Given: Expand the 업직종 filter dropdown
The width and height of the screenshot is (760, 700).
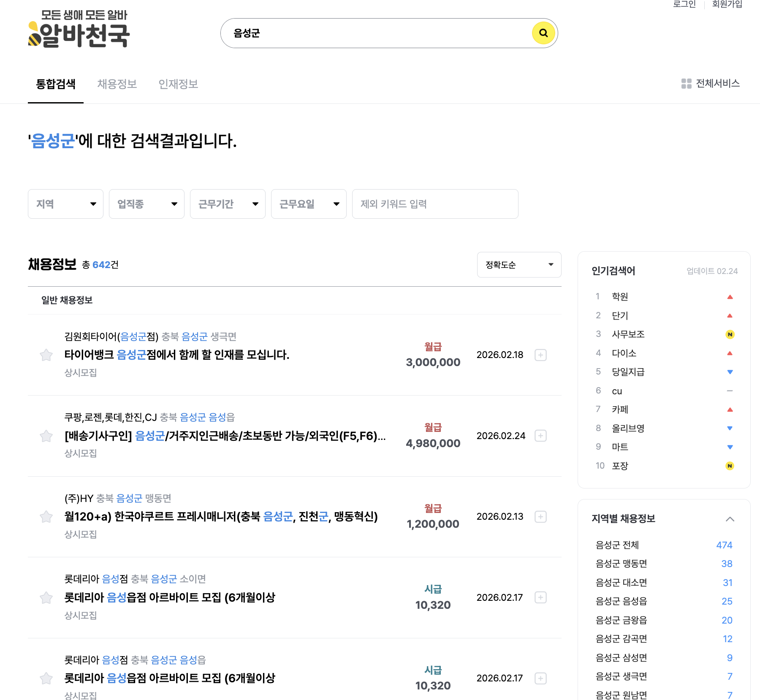Looking at the screenshot, I should pyautogui.click(x=147, y=204).
